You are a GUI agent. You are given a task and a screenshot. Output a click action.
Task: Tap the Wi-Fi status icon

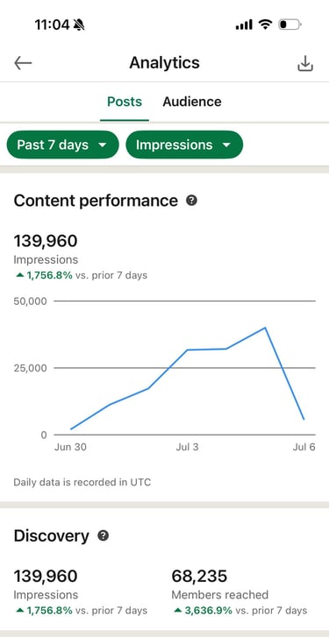pos(265,25)
